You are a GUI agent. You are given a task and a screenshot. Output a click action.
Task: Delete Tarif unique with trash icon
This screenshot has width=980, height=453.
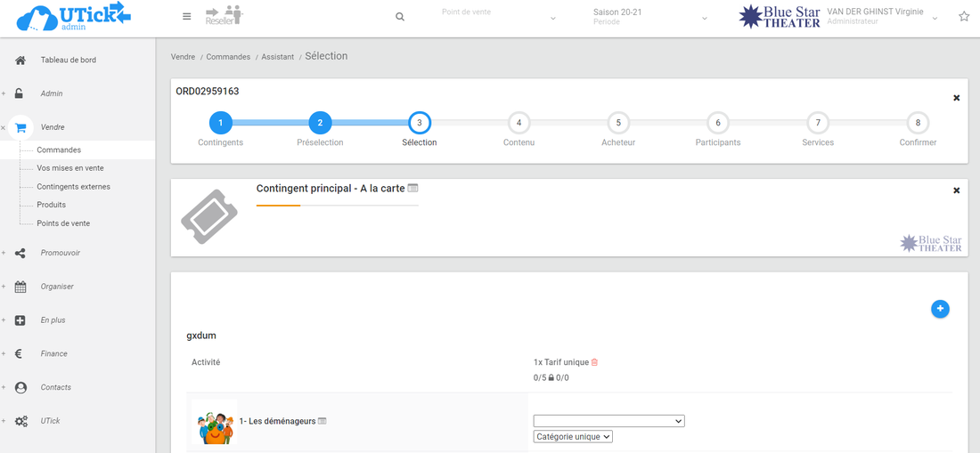point(595,362)
